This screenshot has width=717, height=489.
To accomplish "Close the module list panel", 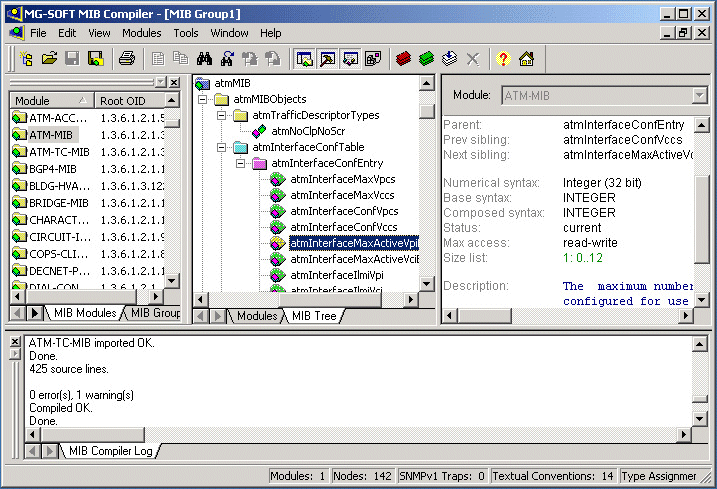I will click(174, 82).
